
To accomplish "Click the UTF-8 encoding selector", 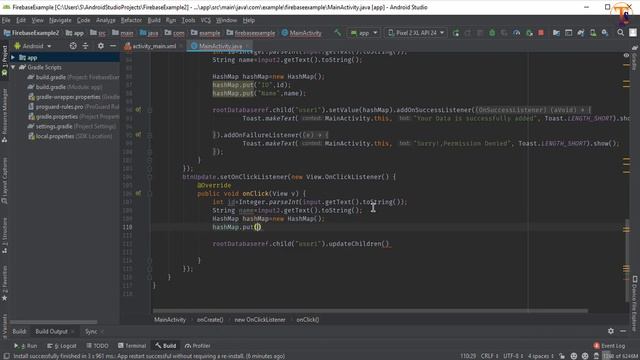I will (x=512, y=356).
